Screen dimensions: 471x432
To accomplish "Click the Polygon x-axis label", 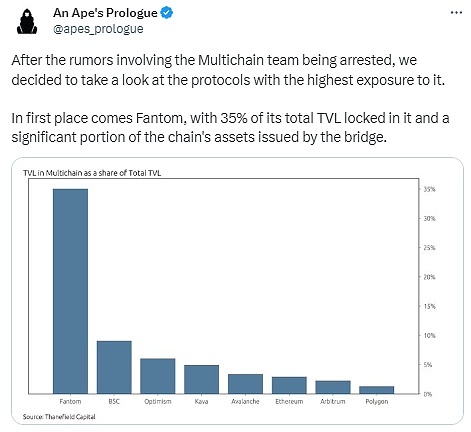I will [x=377, y=402].
